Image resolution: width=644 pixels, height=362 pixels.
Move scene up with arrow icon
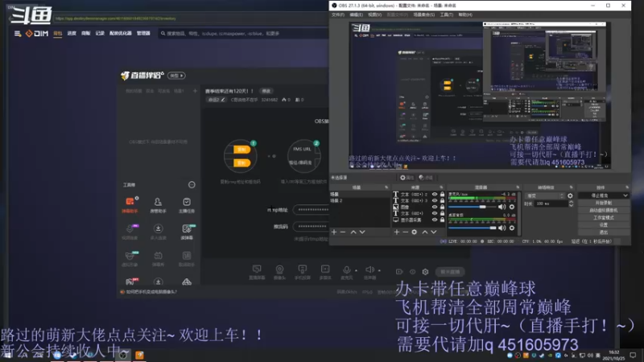tap(353, 232)
